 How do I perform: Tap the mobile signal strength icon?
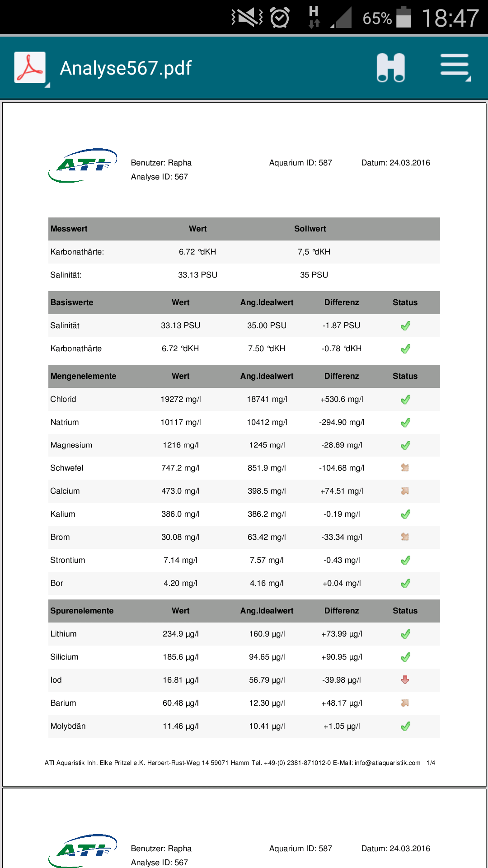point(342,18)
